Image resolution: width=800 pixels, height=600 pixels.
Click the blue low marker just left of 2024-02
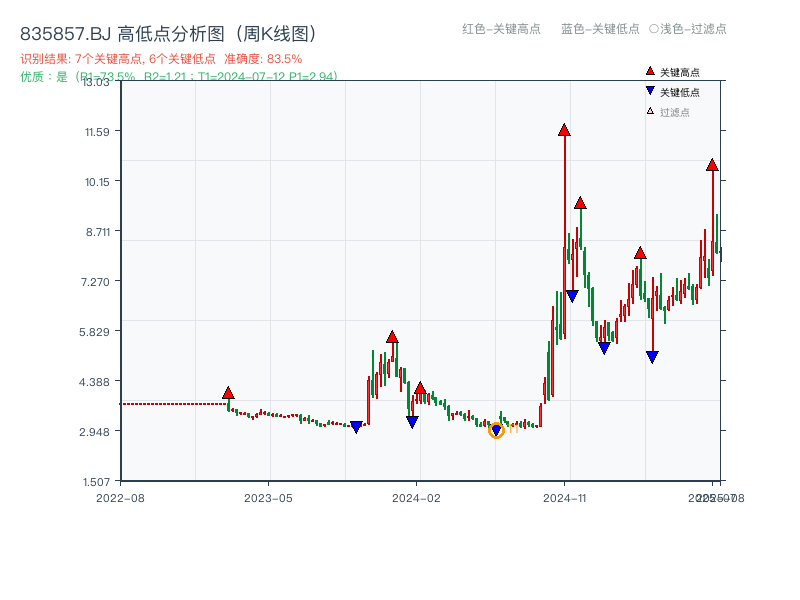pos(412,422)
